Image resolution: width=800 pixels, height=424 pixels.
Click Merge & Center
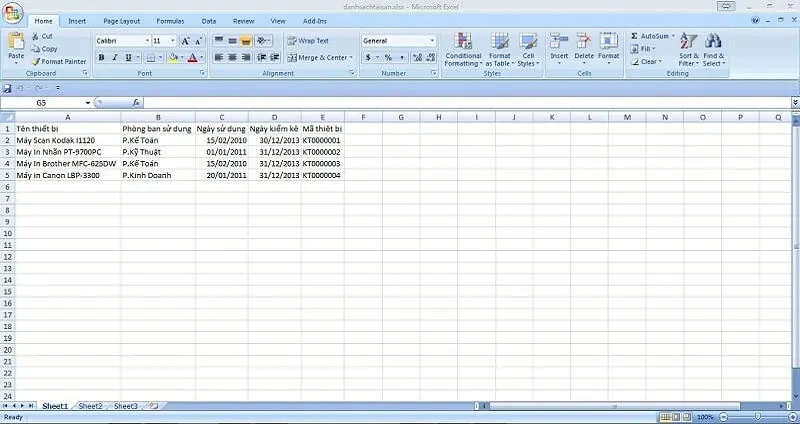pyautogui.click(x=320, y=58)
